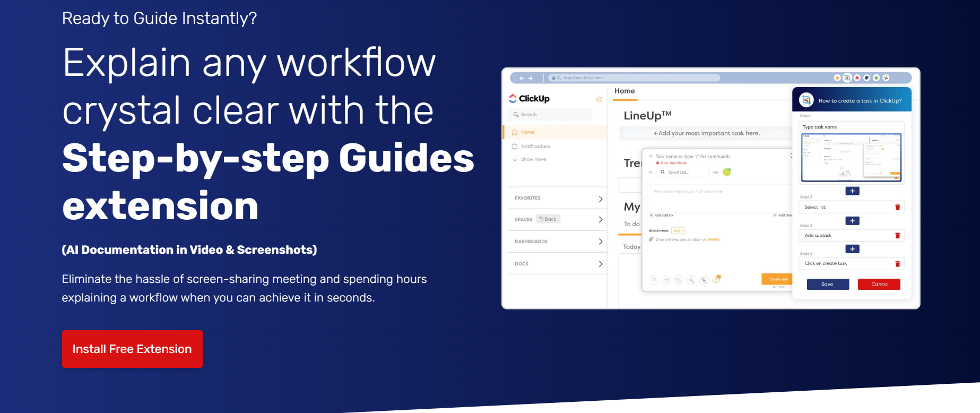This screenshot has width=980, height=413.
Task: Click the orange star extension icon
Action: (838, 78)
